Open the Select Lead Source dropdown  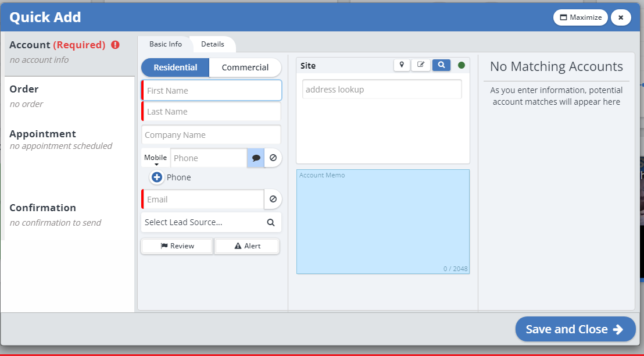pyautogui.click(x=211, y=222)
